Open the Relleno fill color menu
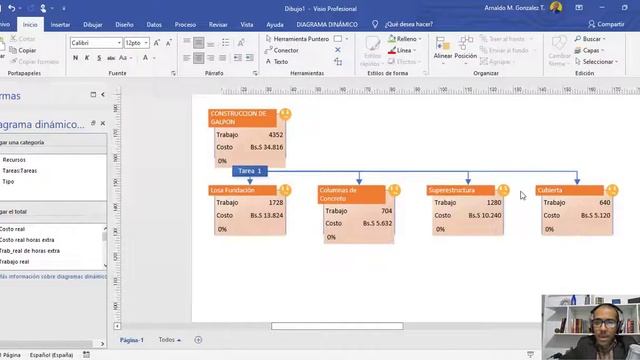 click(404, 39)
